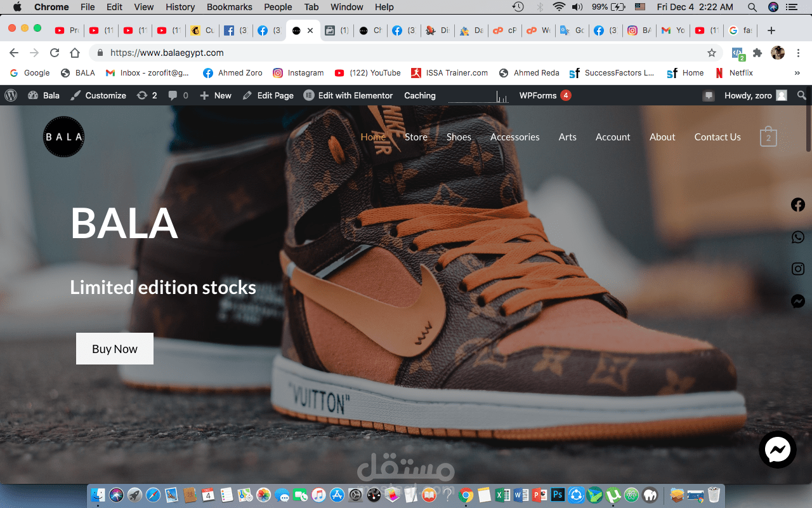Open the Chrome profile avatar
Screen dimensions: 812x508
click(x=778, y=53)
